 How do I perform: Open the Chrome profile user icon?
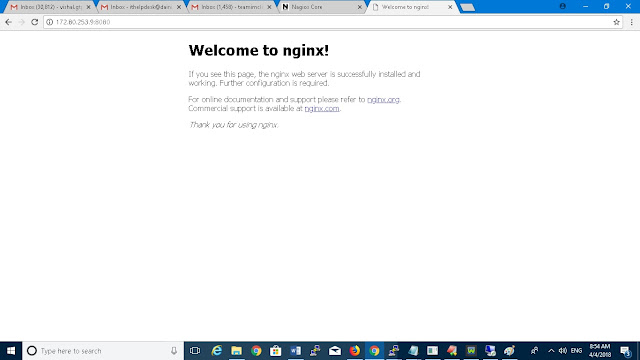tap(562, 6)
